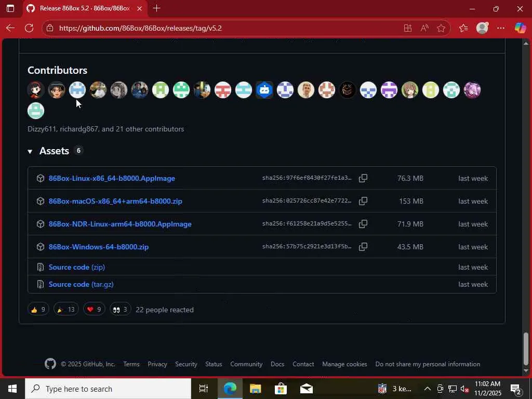Copy the macOS zip sha256 hash

click(x=363, y=201)
